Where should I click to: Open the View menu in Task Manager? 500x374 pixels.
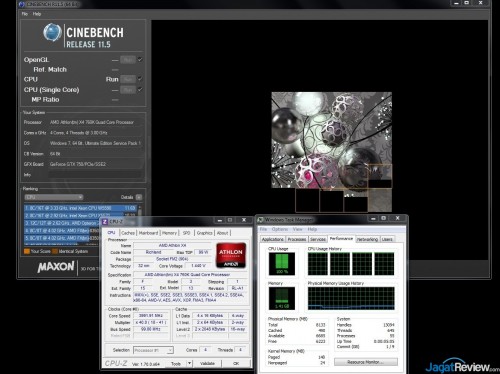(x=298, y=229)
